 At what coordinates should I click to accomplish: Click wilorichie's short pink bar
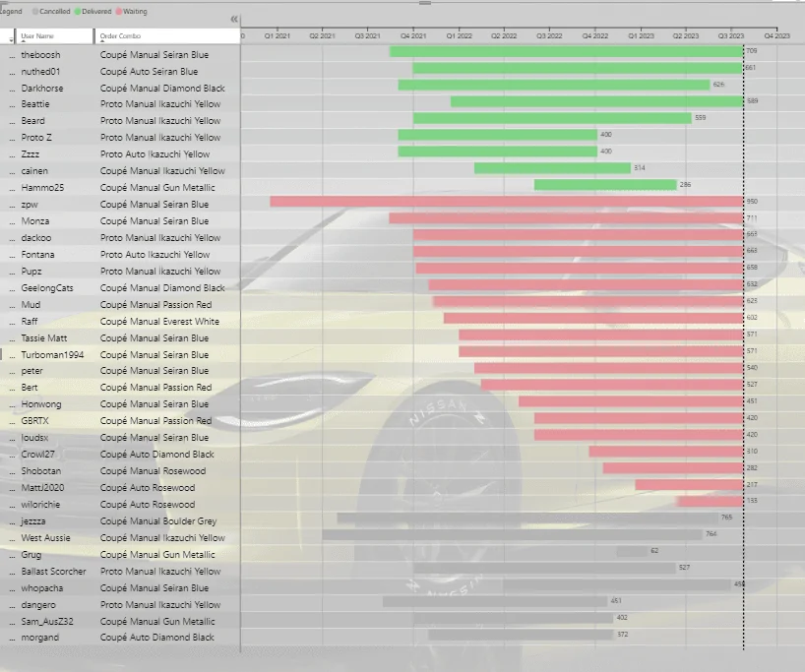pyautogui.click(x=710, y=502)
